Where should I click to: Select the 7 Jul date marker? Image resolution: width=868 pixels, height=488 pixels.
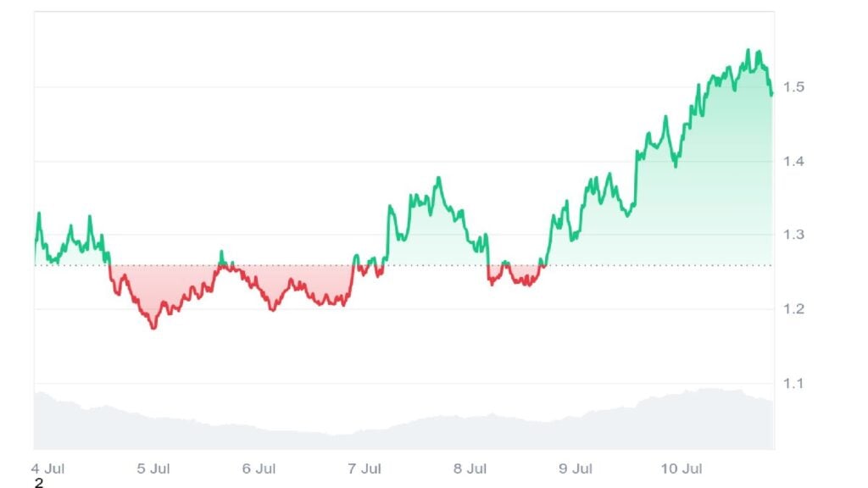pos(364,469)
